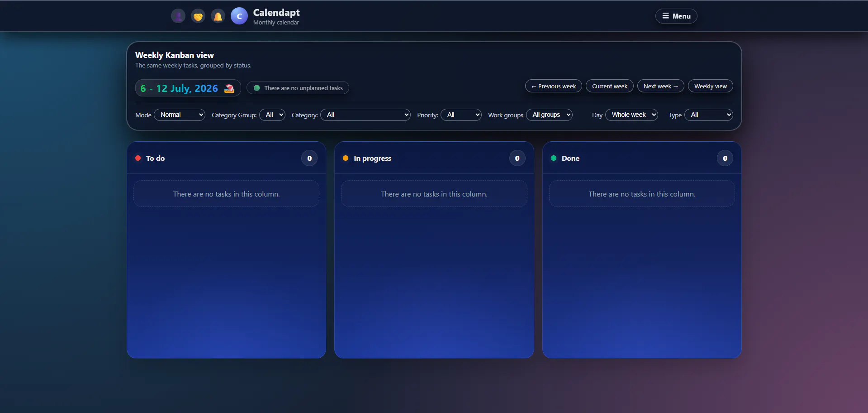Click the red To do status dot

138,158
